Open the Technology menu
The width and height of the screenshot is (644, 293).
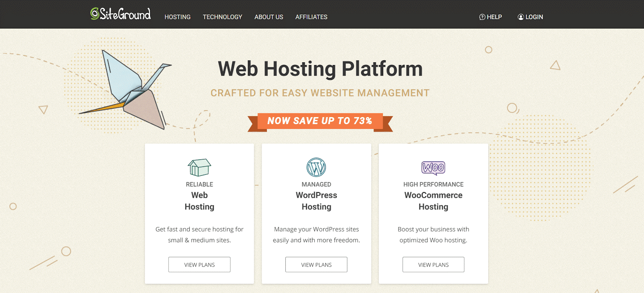(222, 17)
